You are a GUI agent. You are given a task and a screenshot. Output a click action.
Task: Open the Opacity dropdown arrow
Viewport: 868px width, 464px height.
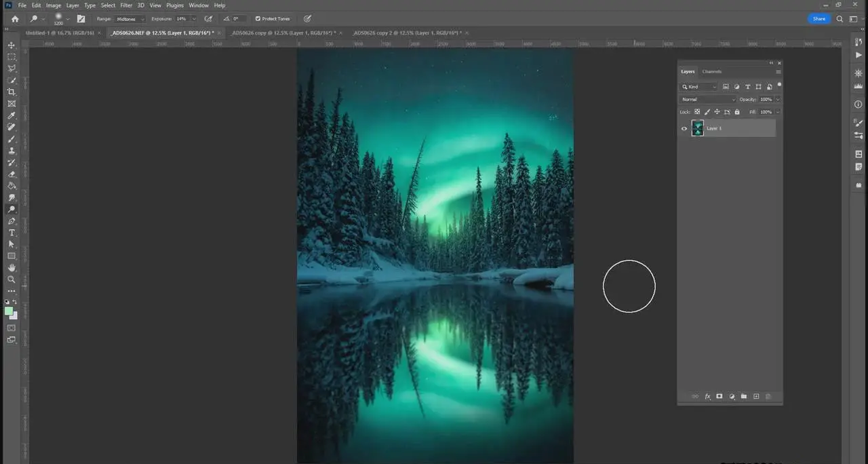coord(778,100)
